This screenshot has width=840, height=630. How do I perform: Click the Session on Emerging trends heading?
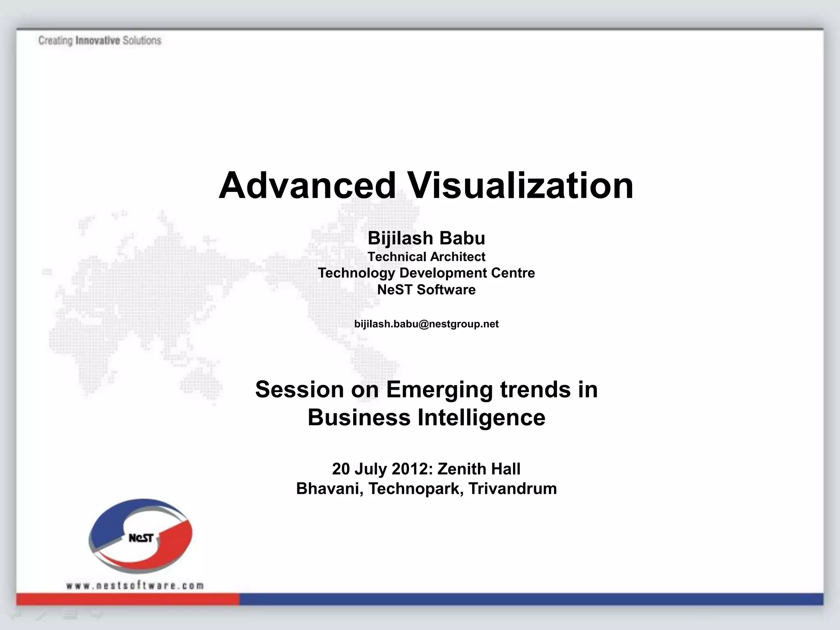(426, 389)
